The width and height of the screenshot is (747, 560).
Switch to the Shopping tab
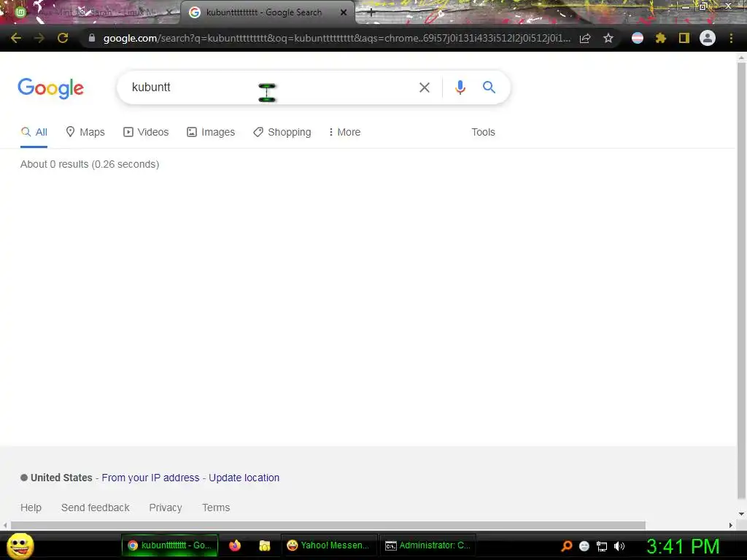[x=282, y=133]
